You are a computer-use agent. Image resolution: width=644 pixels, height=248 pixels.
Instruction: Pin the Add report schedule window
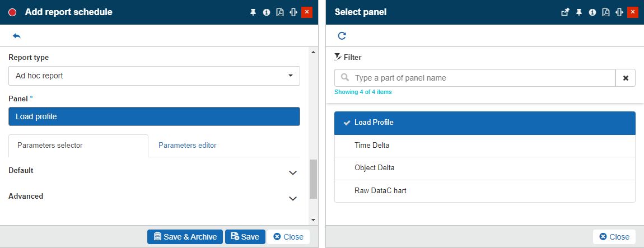point(253,12)
